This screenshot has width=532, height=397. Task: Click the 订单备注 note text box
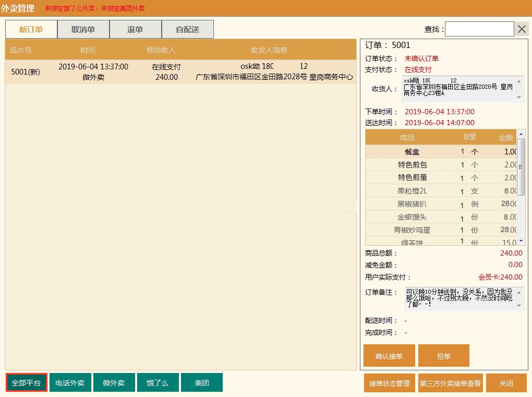pos(464,298)
